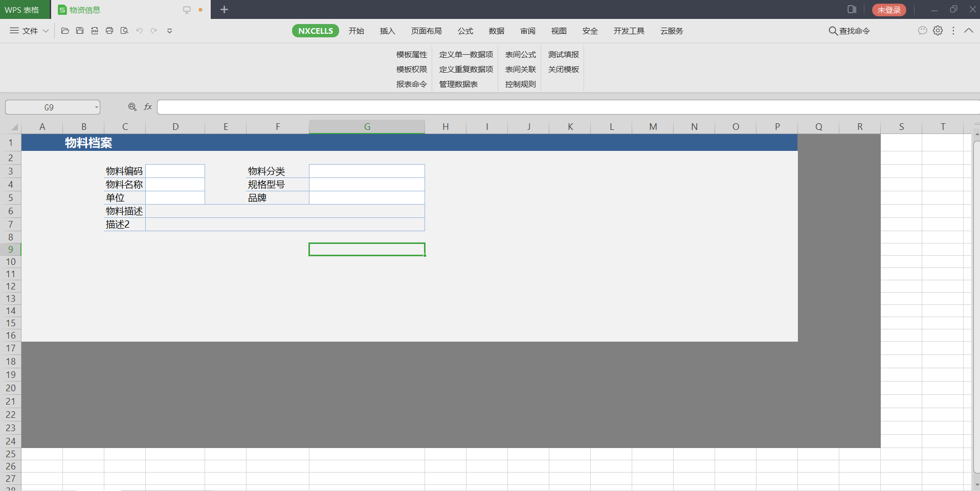
Task: Click 测试填报 in the ribbon
Action: tap(563, 54)
